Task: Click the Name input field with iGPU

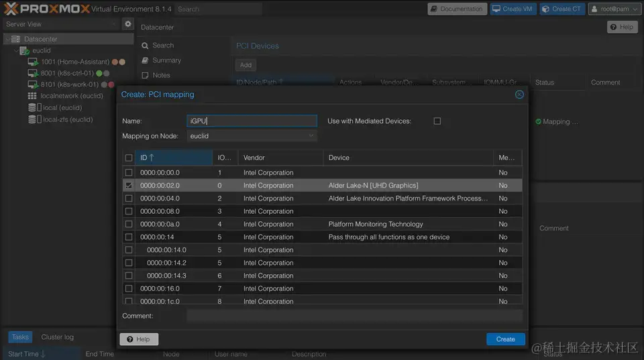Action: pos(252,121)
